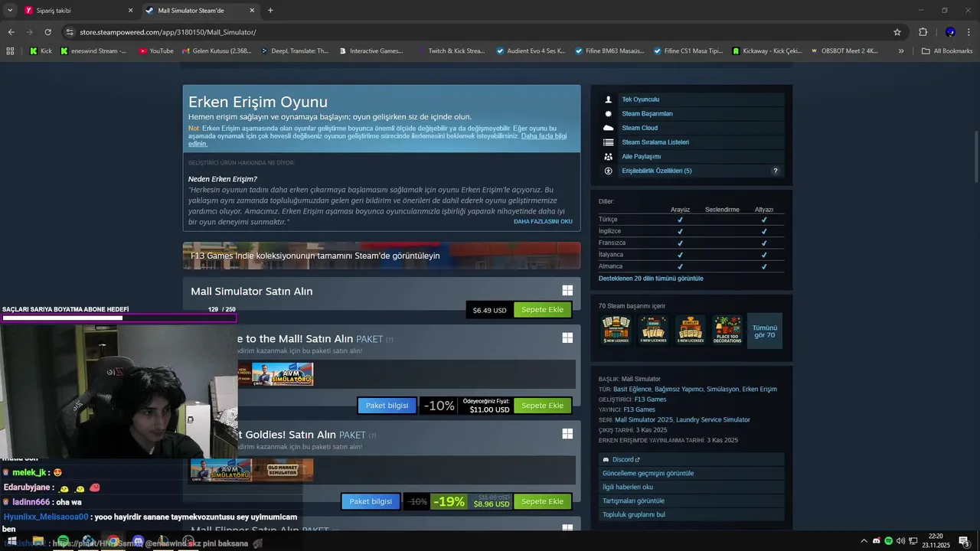Open browser extensions puzzle icon
The width and height of the screenshot is (980, 551).
[923, 32]
